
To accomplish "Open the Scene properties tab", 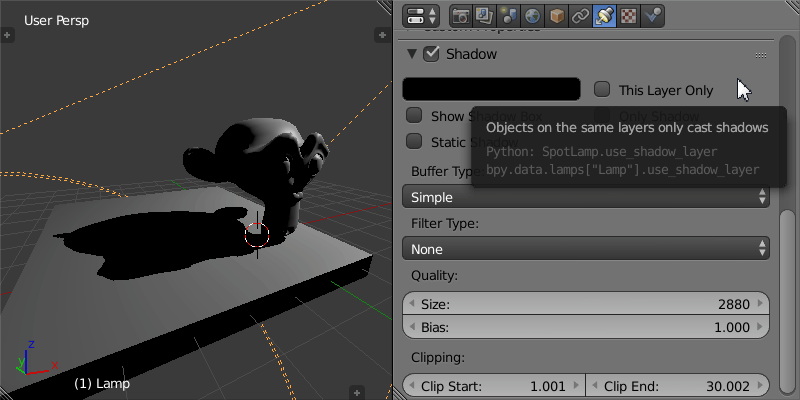I will coord(508,16).
